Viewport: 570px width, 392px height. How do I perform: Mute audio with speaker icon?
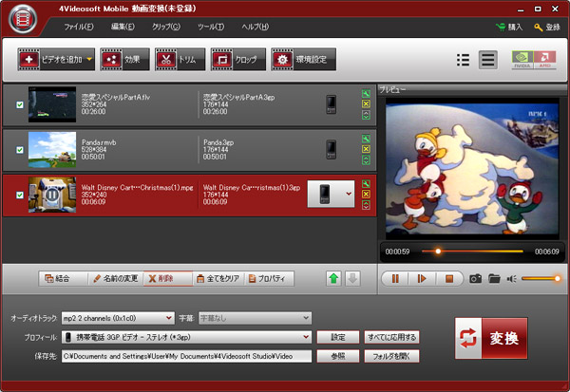512,279
